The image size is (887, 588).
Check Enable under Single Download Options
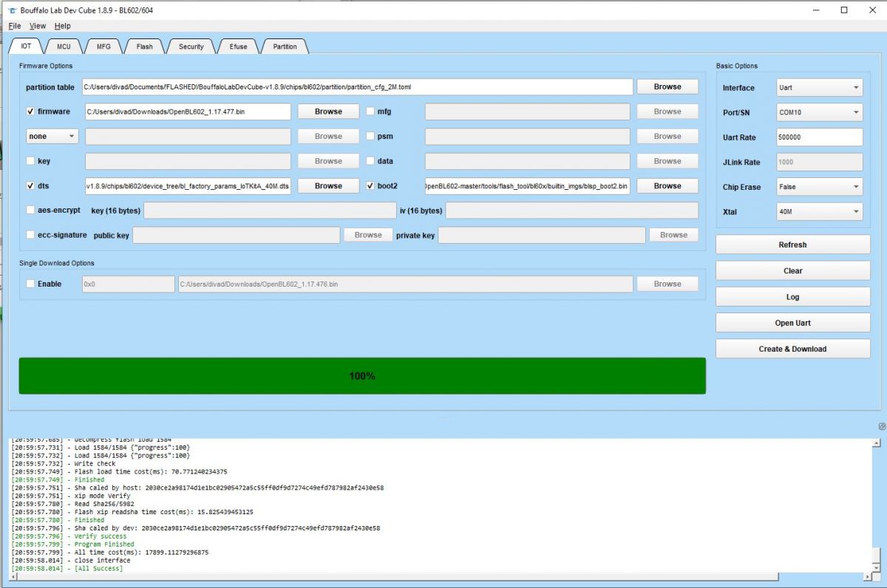click(30, 284)
